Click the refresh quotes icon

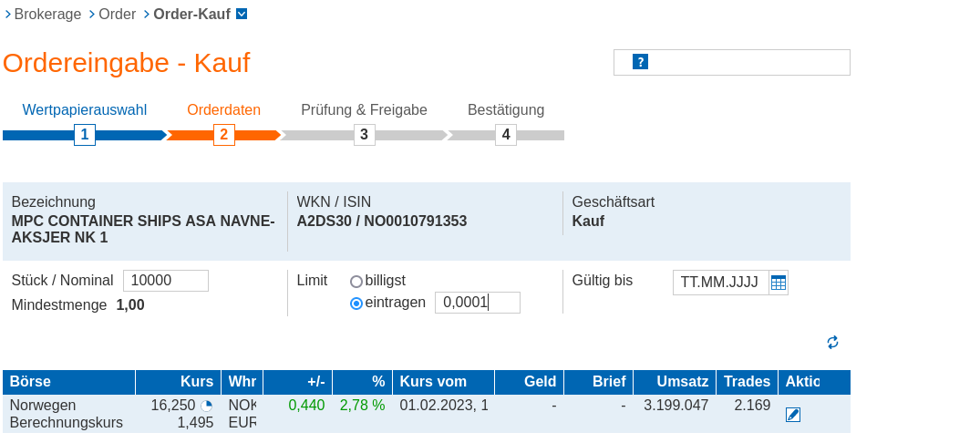[832, 343]
